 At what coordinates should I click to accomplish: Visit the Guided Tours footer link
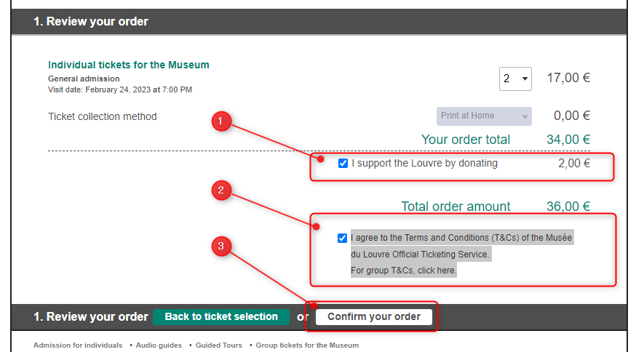[x=218, y=345]
